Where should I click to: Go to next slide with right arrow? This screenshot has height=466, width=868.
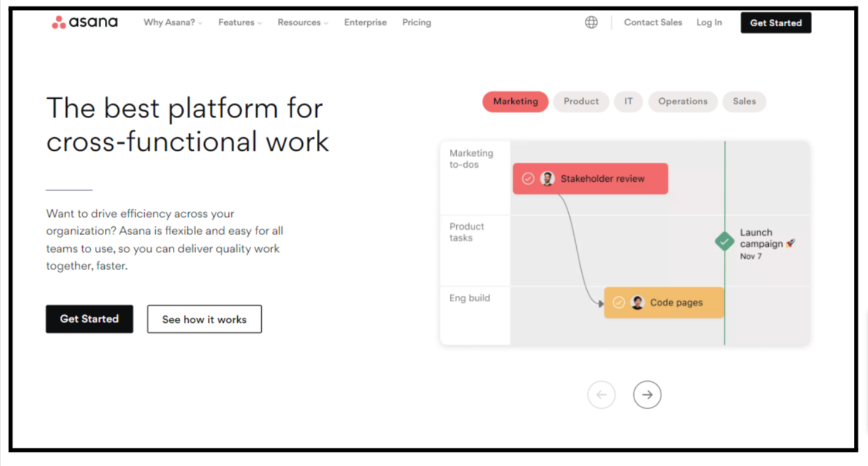(647, 395)
